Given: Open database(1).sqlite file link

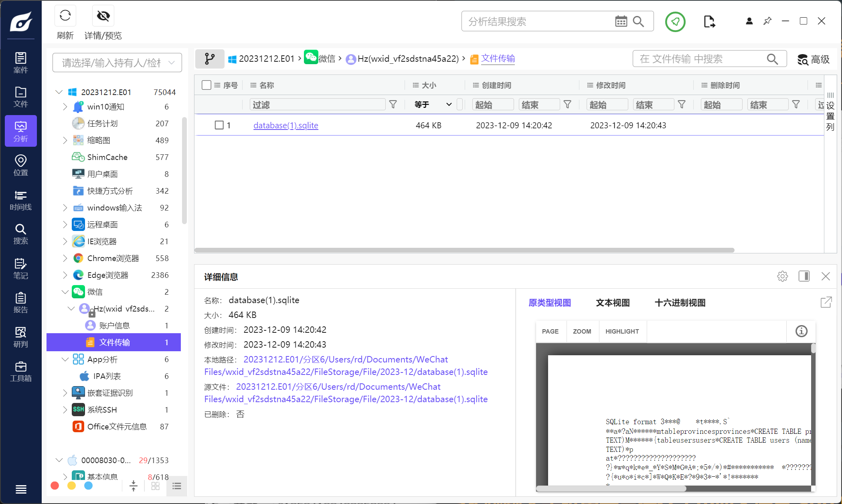Looking at the screenshot, I should (x=285, y=125).
